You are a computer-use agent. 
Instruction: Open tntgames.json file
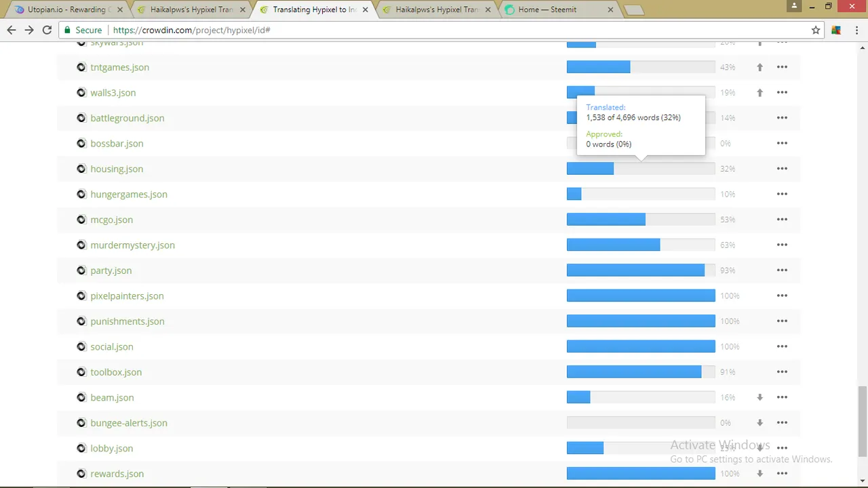119,67
